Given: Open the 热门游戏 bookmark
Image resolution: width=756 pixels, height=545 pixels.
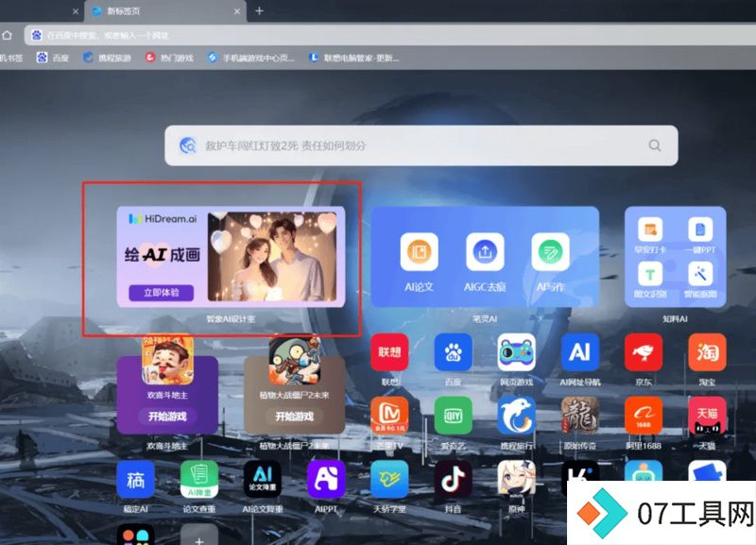Looking at the screenshot, I should point(170,58).
